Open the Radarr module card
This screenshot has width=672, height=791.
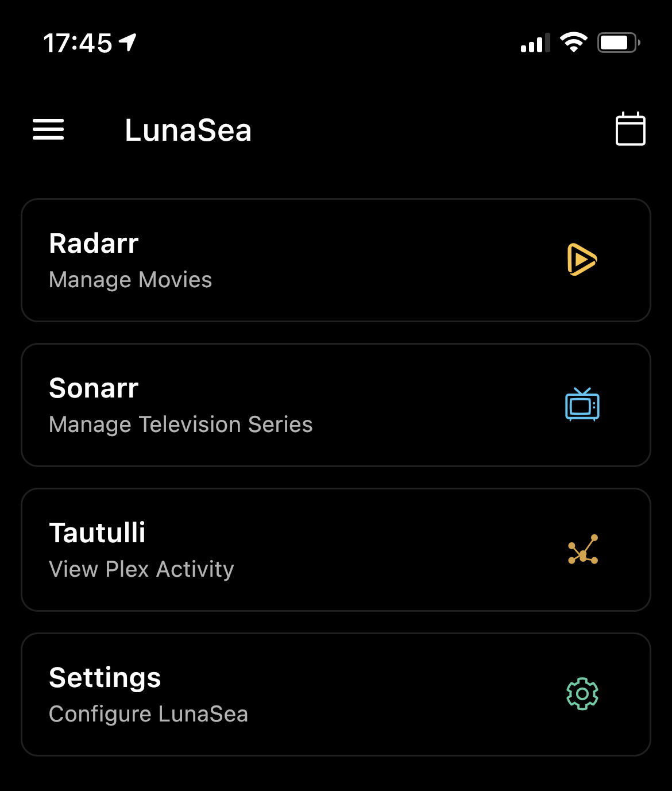pyautogui.click(x=336, y=260)
